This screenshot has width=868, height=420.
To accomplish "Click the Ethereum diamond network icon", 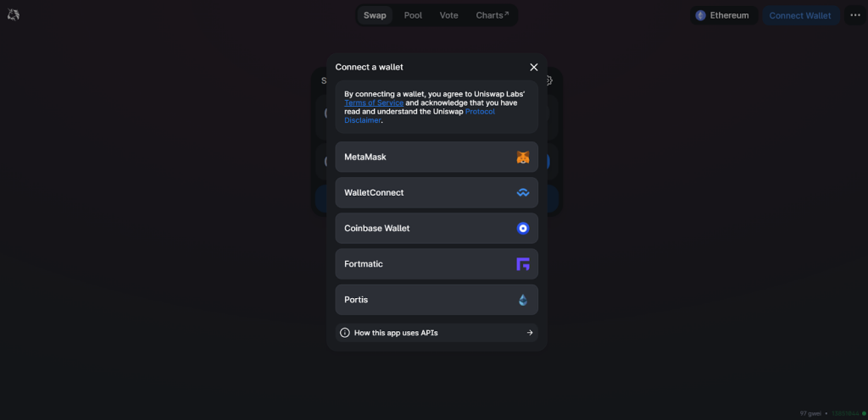I will pyautogui.click(x=701, y=15).
